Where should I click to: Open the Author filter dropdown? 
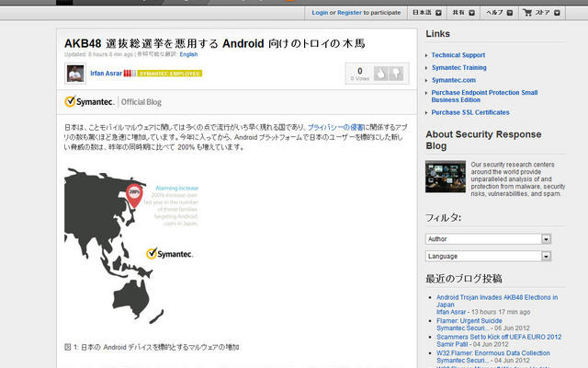click(x=488, y=239)
